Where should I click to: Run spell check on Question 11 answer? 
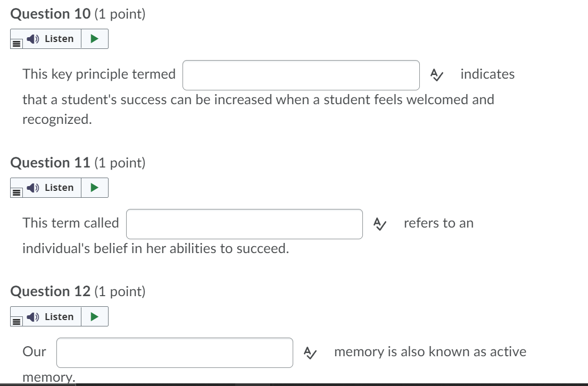[x=379, y=223]
